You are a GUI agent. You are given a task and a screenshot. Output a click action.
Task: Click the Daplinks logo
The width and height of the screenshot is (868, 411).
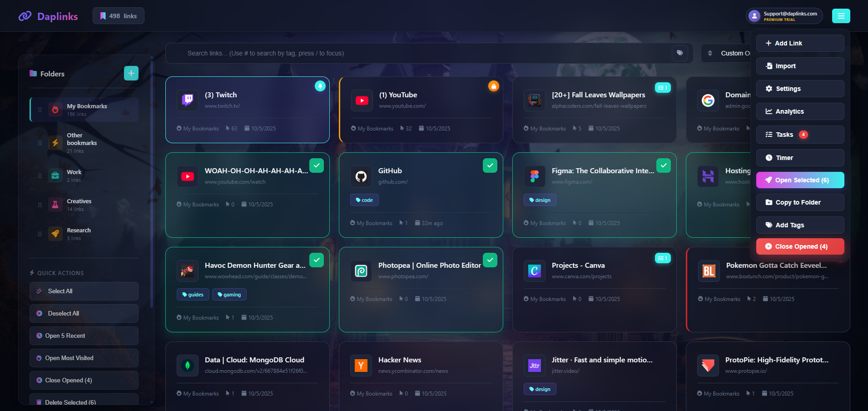(x=48, y=16)
